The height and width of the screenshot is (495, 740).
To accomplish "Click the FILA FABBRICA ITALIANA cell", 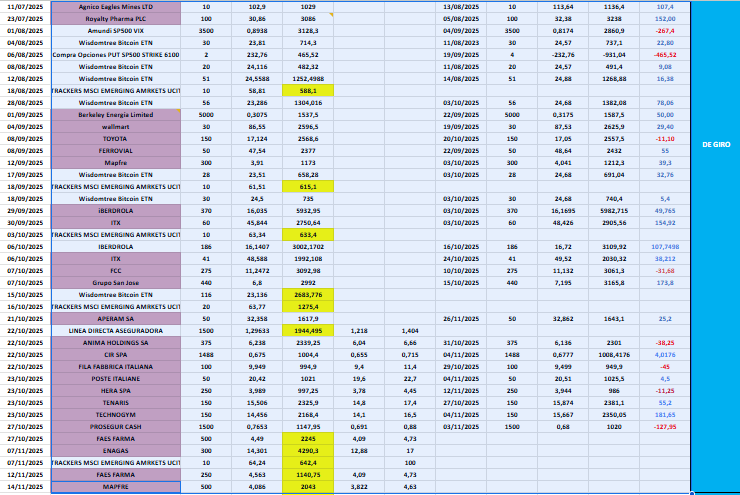I will point(116,367).
